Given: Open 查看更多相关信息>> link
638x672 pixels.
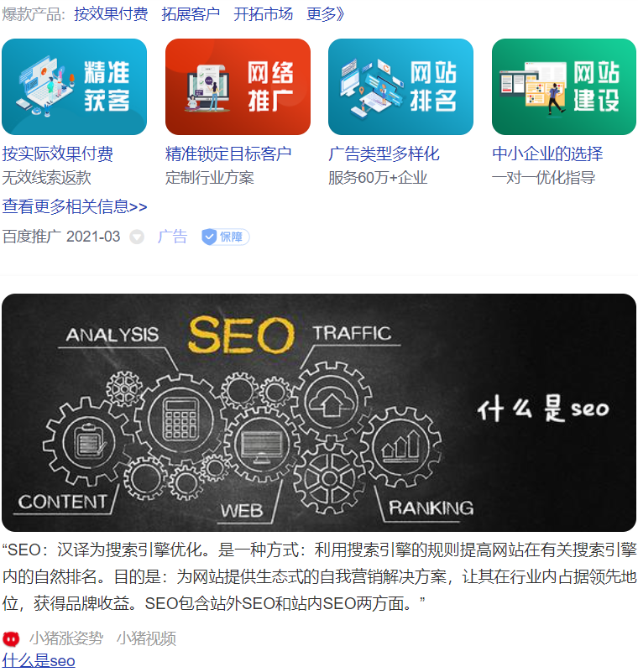Looking at the screenshot, I should [x=75, y=206].
